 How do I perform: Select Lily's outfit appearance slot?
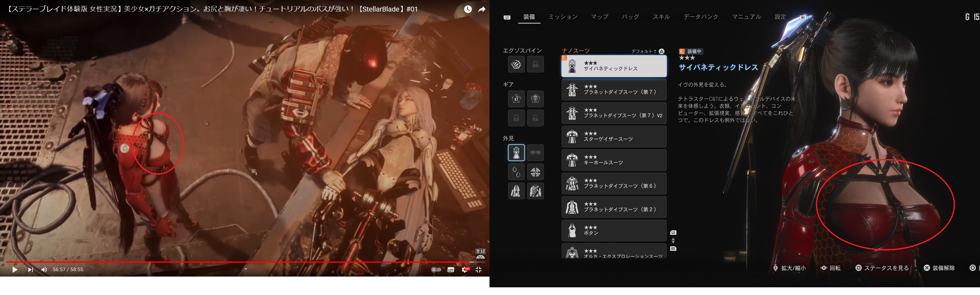[535, 191]
